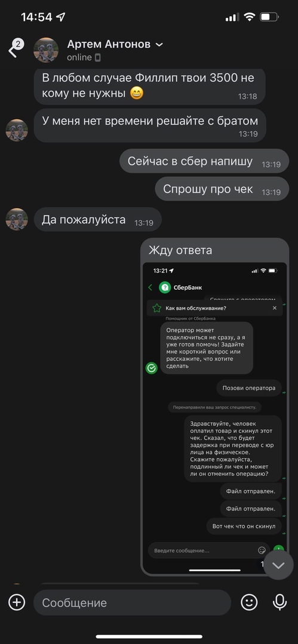Expand the dropdown chevron next to Артем Антонов
The image size is (298, 644).
[x=159, y=45]
